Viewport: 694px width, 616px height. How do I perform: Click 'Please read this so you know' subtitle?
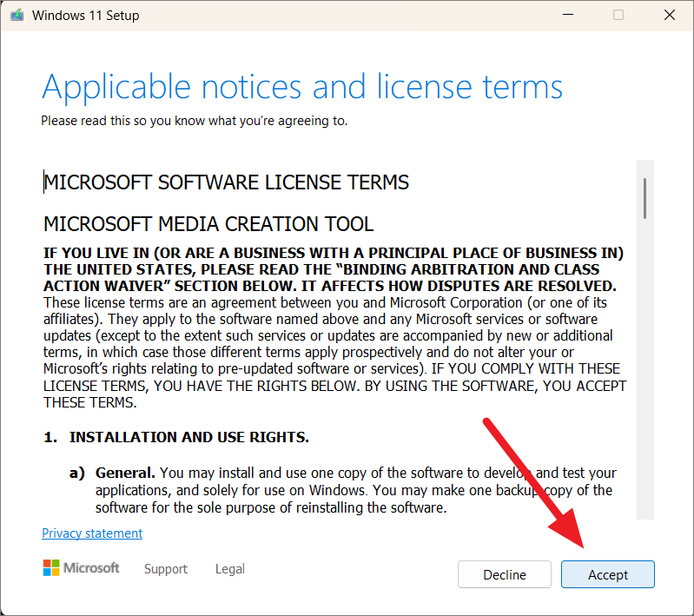[195, 121]
